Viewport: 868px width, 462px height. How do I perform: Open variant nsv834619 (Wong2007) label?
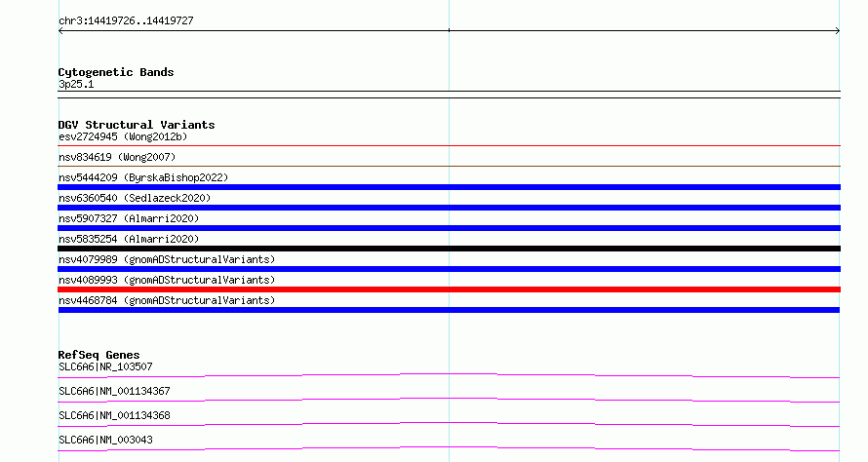point(117,157)
